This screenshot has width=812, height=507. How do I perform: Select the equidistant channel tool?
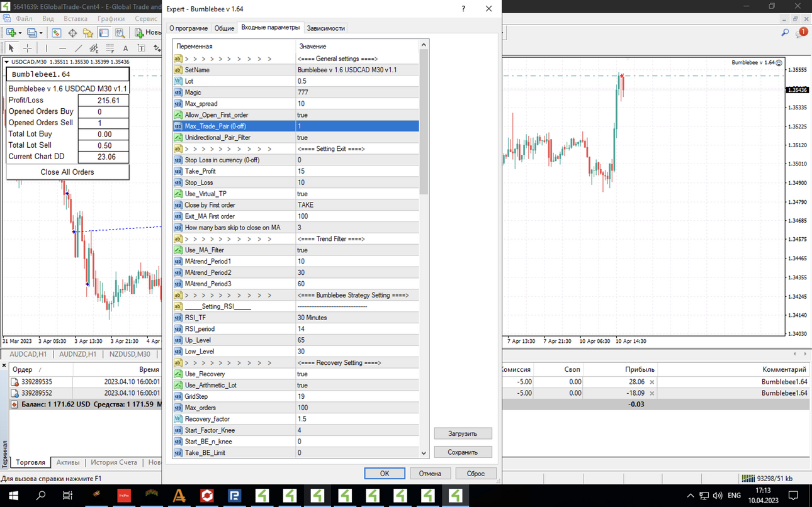[x=94, y=48]
